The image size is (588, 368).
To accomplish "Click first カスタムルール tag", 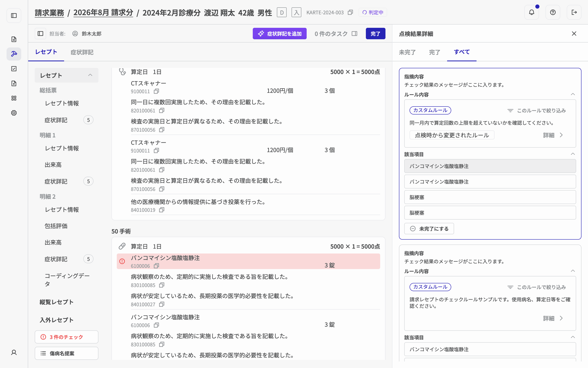I will (430, 110).
